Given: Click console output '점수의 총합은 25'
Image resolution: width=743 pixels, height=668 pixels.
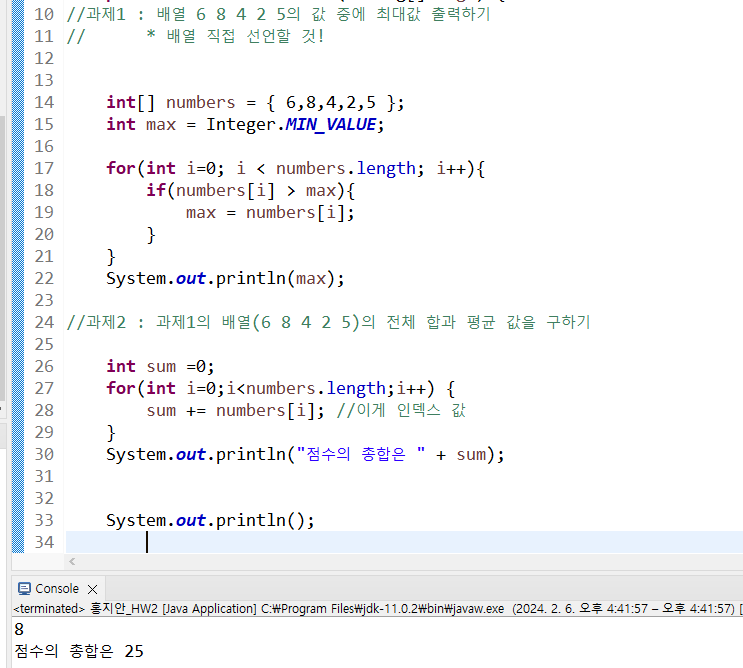Looking at the screenshot, I should 79,651.
